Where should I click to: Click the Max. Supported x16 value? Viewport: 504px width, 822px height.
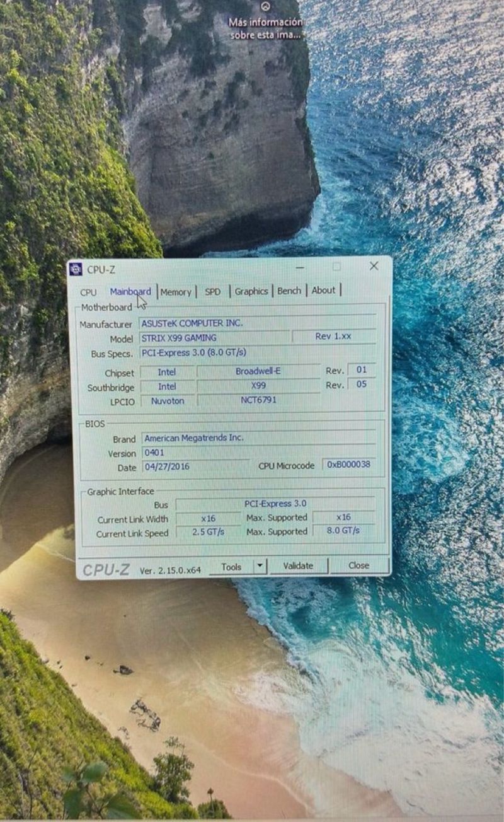343,517
